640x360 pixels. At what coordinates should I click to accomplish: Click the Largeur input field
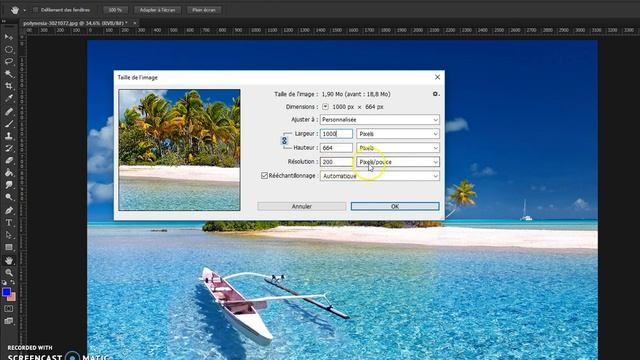point(336,133)
